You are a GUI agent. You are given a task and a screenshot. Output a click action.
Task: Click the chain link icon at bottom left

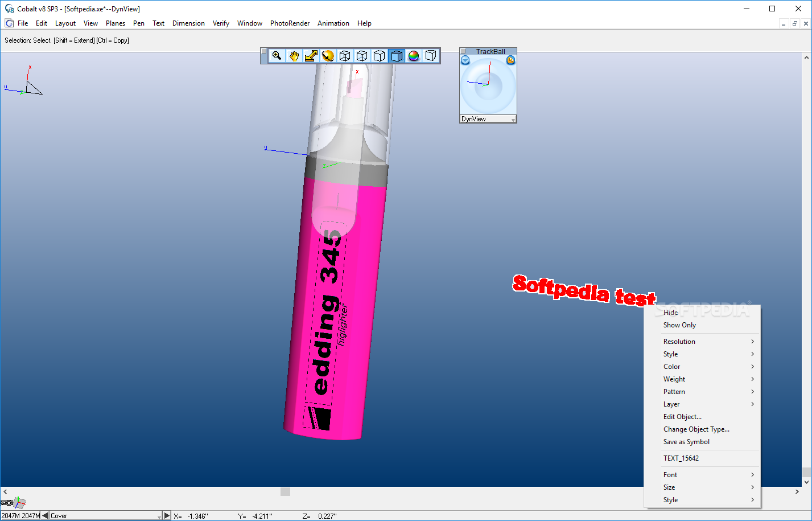pyautogui.click(x=7, y=503)
